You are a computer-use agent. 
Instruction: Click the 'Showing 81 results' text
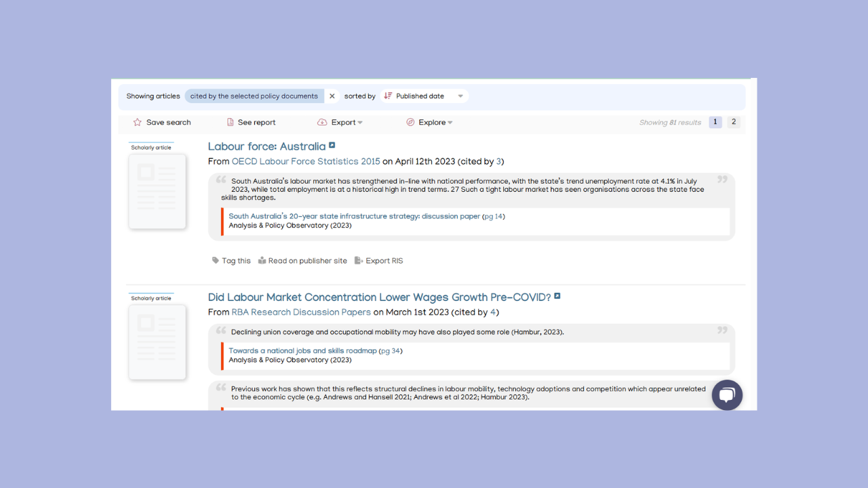pos(670,123)
